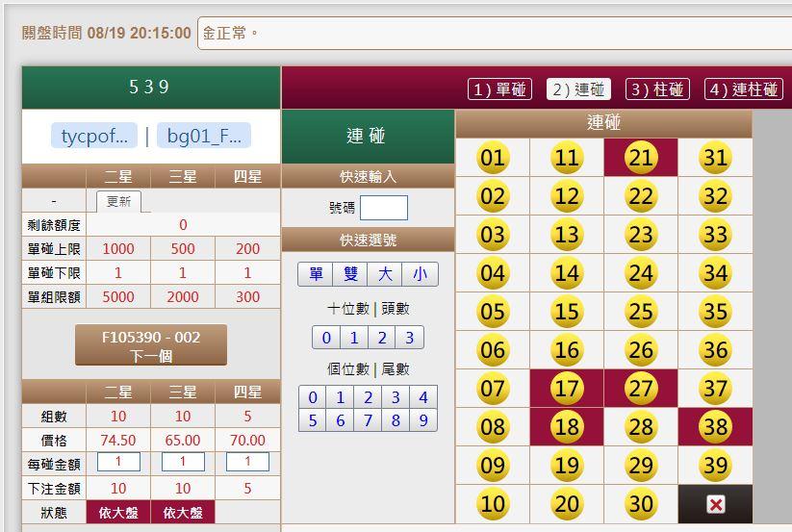Viewport: 792px width, 532px height.
Task: Choose ball number 36
Action: tap(715, 350)
